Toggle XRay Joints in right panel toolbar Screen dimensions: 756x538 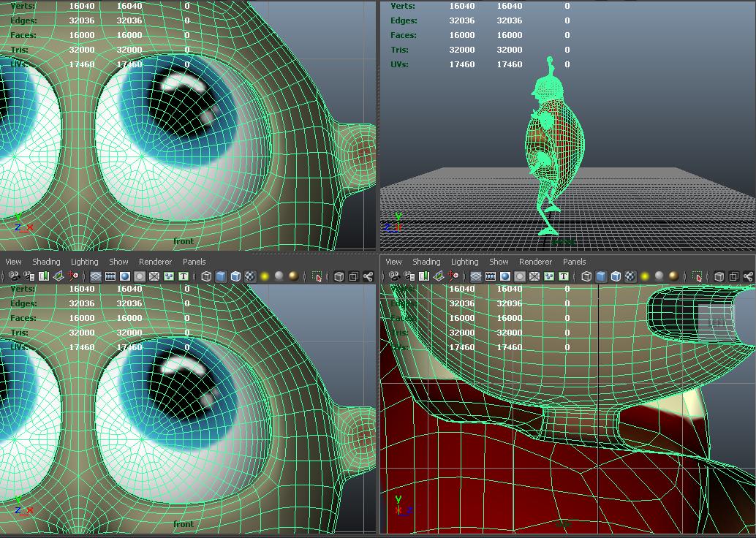[x=748, y=276]
